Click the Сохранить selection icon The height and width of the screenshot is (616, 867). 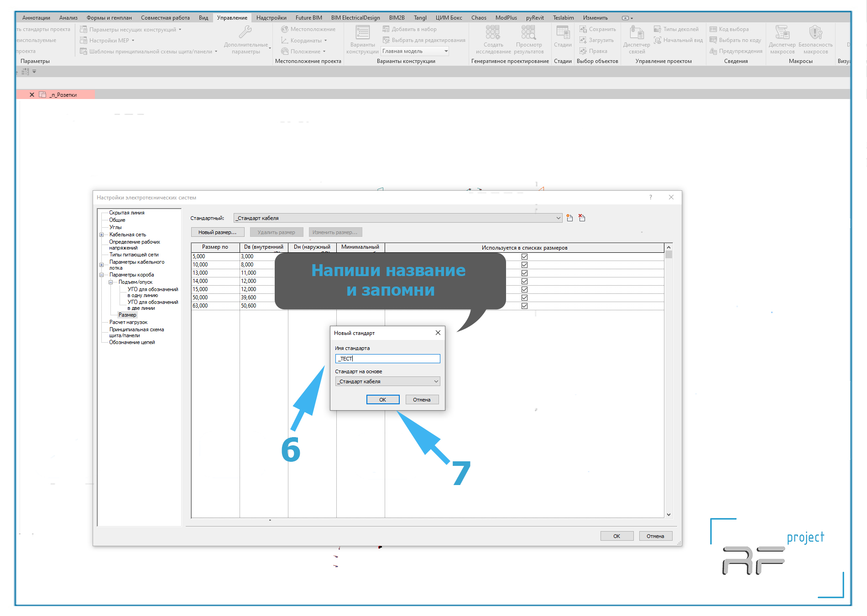tap(583, 29)
